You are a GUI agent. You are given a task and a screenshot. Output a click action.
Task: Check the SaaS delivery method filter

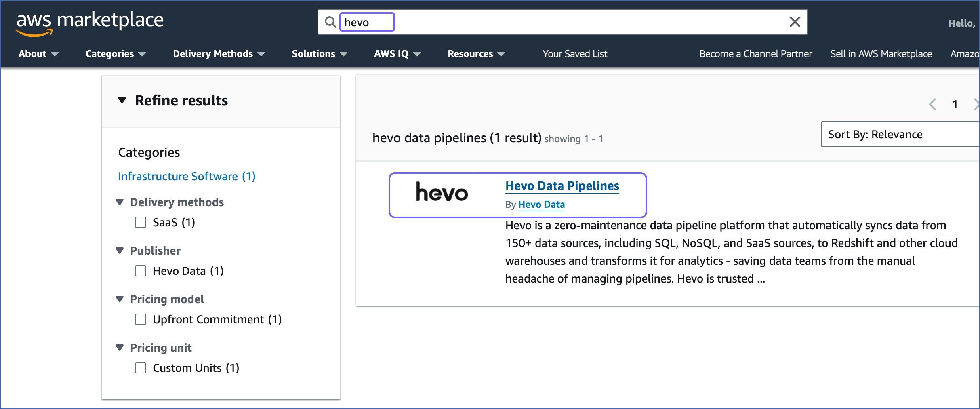pyautogui.click(x=140, y=222)
